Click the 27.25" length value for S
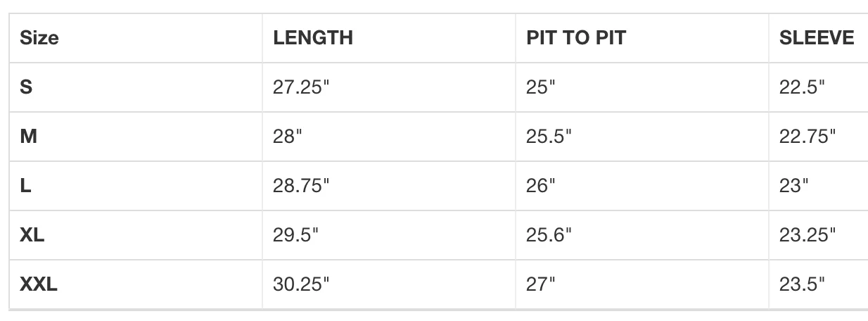The image size is (868, 321). click(301, 87)
